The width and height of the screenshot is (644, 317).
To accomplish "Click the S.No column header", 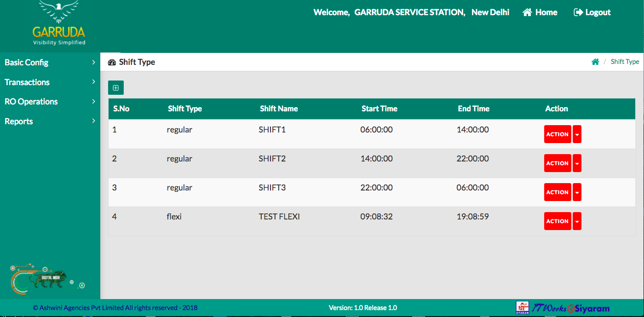I will [x=121, y=109].
